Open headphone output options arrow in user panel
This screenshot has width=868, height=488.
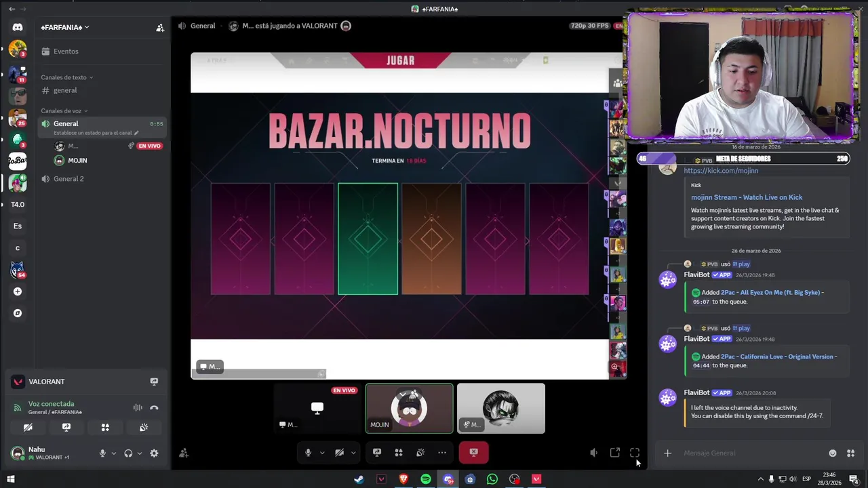(x=140, y=453)
